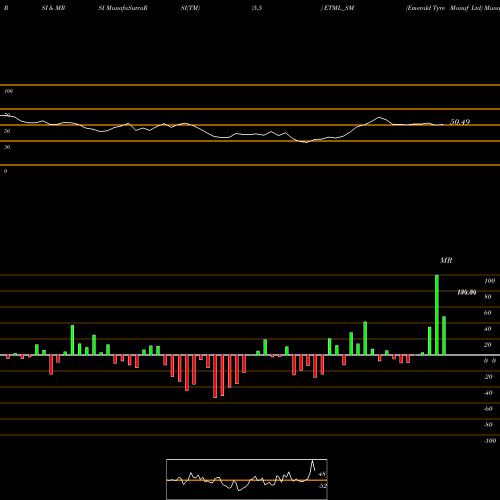The image size is (500, 500).
Task: Click the MR axis label 80
Action: click(x=488, y=297)
